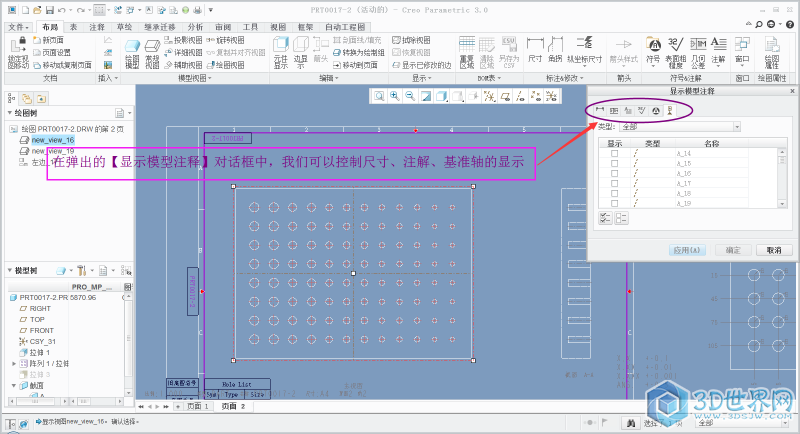Viewport: 800px width, 434px height.
Task: Click 旋转视图 (revolved view)
Action: [226, 40]
